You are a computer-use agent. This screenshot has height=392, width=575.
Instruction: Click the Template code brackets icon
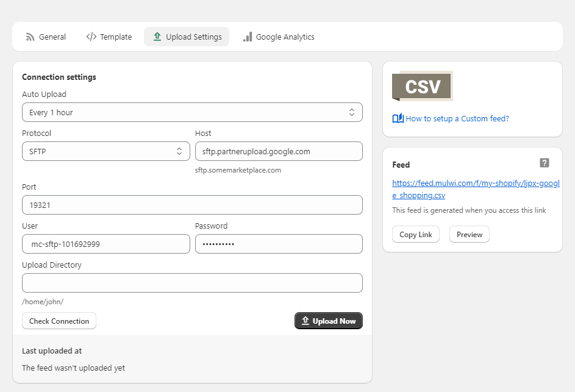pos(91,37)
